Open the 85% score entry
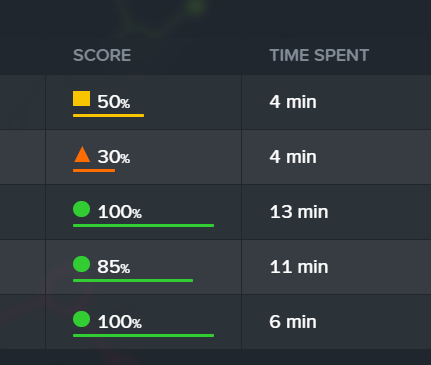This screenshot has width=431, height=365. coord(114,267)
